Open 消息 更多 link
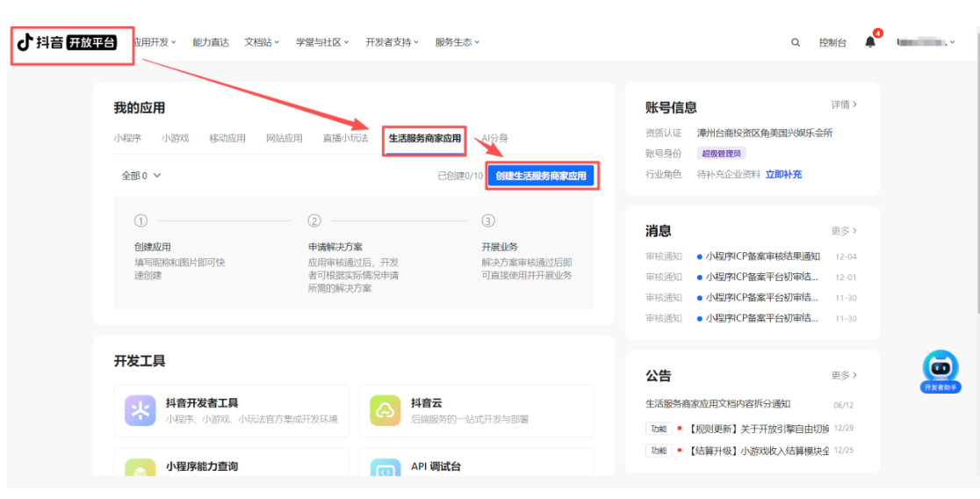 pos(844,231)
